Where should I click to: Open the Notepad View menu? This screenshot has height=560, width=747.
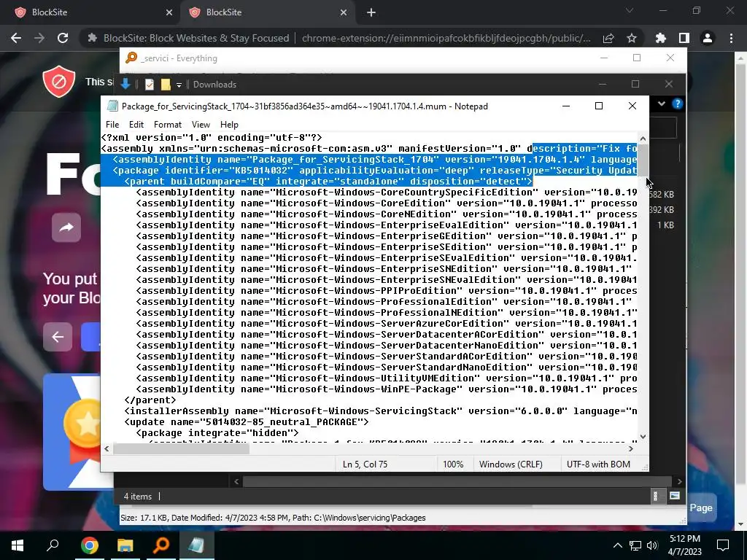point(201,124)
